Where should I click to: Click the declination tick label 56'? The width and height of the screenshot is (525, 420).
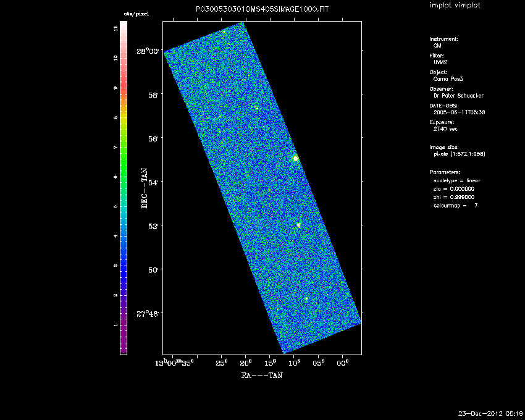(x=154, y=138)
